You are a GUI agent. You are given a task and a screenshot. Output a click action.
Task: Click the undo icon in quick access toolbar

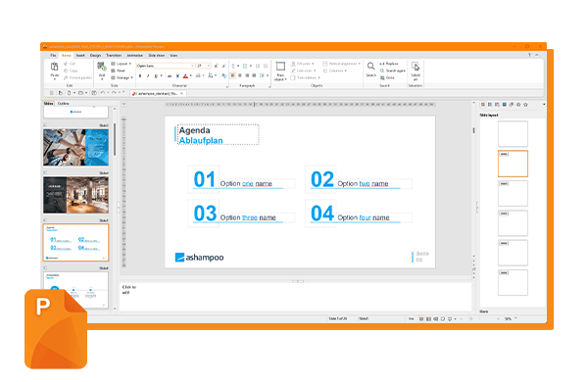[x=102, y=93]
